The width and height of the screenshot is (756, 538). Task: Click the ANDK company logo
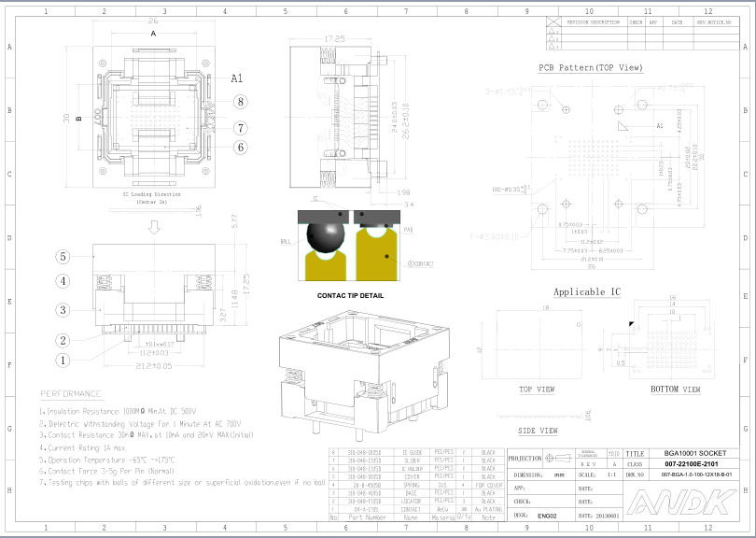tap(682, 502)
